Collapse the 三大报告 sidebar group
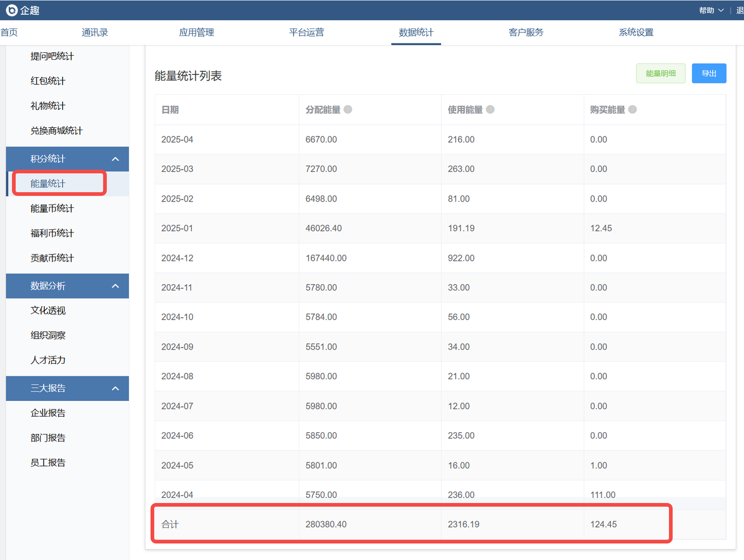 click(115, 389)
